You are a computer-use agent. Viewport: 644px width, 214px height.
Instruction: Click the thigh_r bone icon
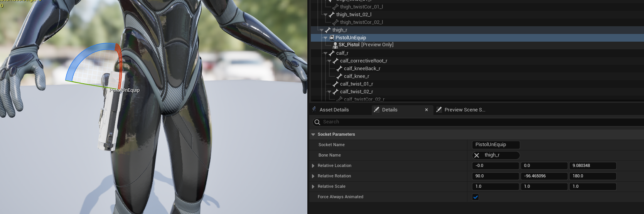point(328,30)
